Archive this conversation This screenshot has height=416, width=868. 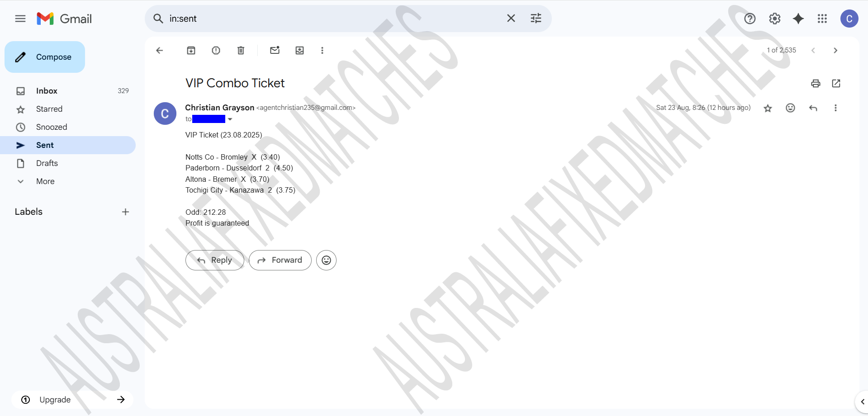click(191, 50)
